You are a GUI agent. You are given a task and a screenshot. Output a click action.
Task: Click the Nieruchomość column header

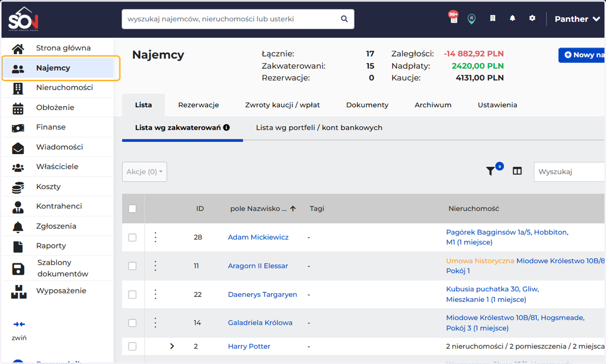pos(474,209)
